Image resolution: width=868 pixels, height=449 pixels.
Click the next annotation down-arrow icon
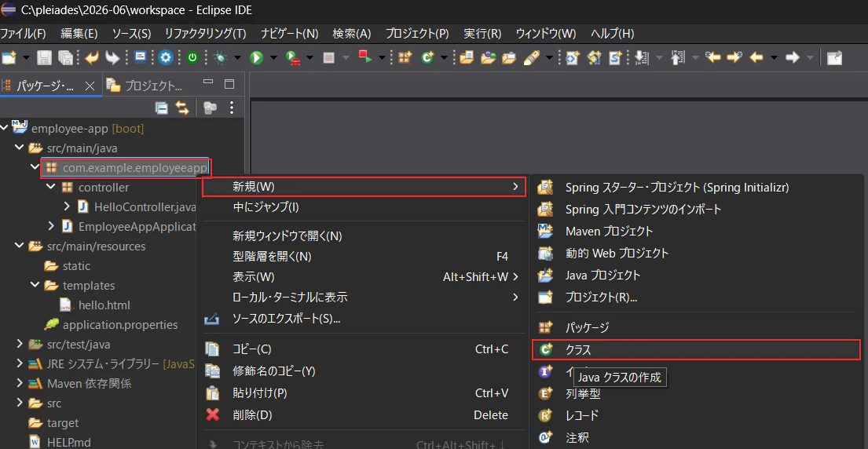pos(642,57)
